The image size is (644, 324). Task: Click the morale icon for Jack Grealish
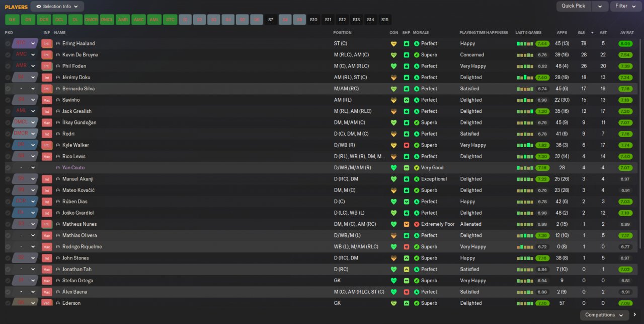pyautogui.click(x=416, y=111)
